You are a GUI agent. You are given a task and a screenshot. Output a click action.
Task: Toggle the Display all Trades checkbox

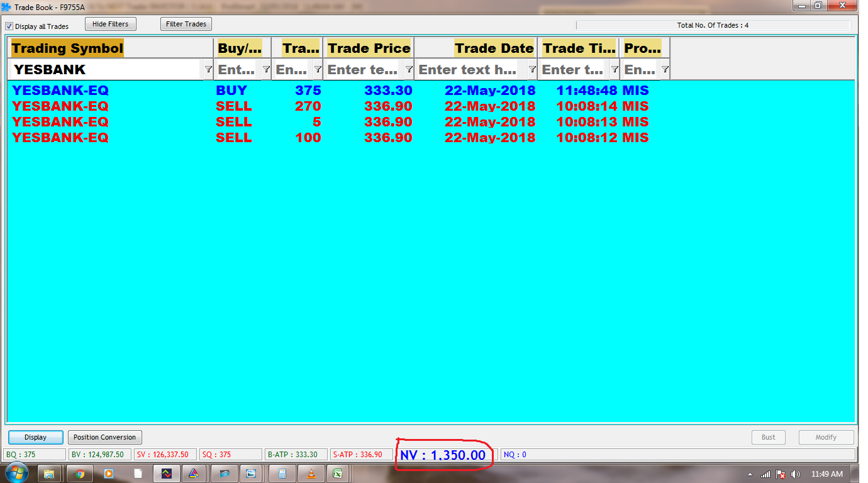tap(9, 26)
